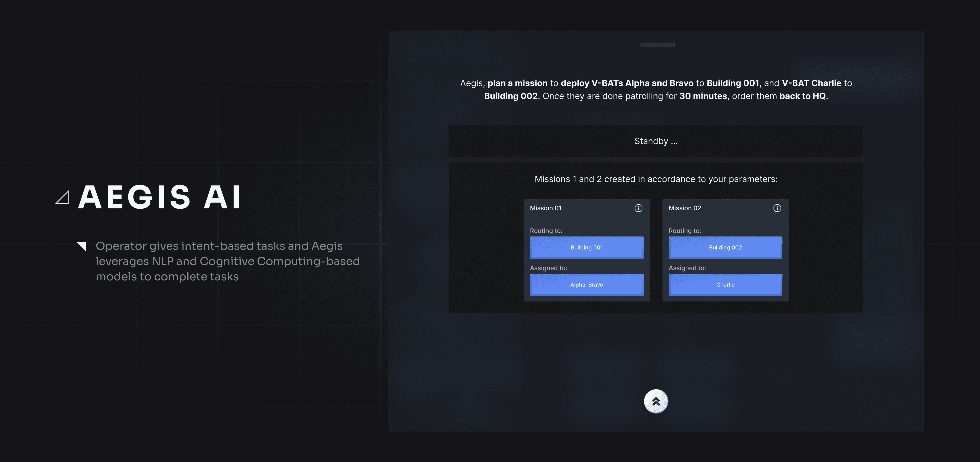Open the Mission 02 info icon
Screen dimensions: 980x462
777,208
